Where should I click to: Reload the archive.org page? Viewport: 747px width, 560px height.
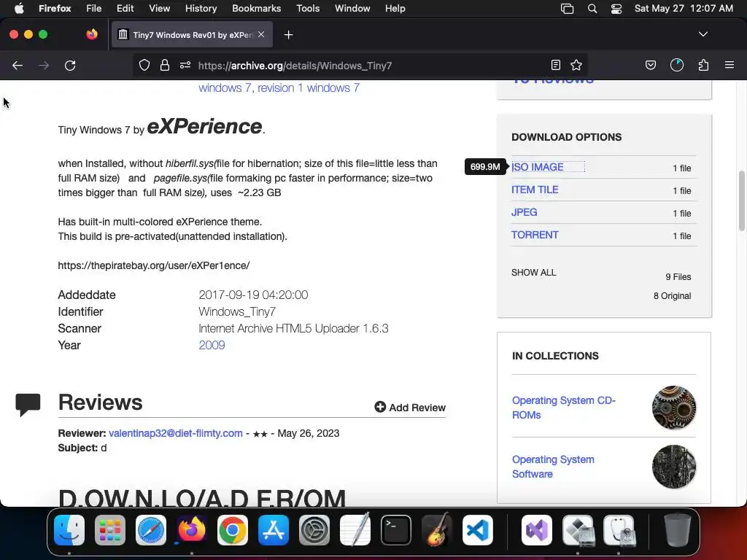point(70,65)
